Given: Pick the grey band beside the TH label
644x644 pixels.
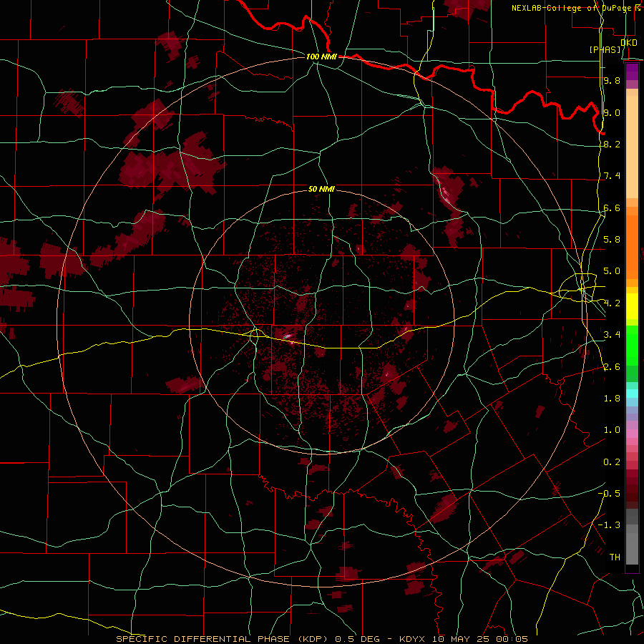Looking at the screenshot, I should [x=632, y=549].
